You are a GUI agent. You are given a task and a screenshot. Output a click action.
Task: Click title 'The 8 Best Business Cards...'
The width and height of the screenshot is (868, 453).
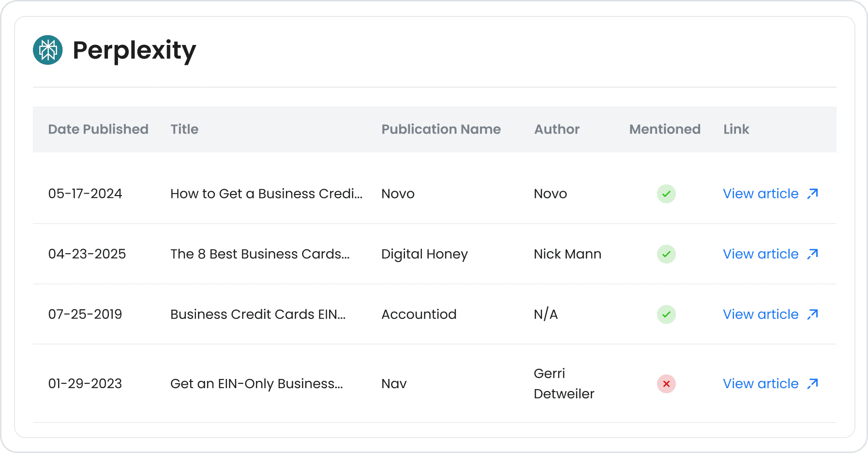(x=260, y=254)
